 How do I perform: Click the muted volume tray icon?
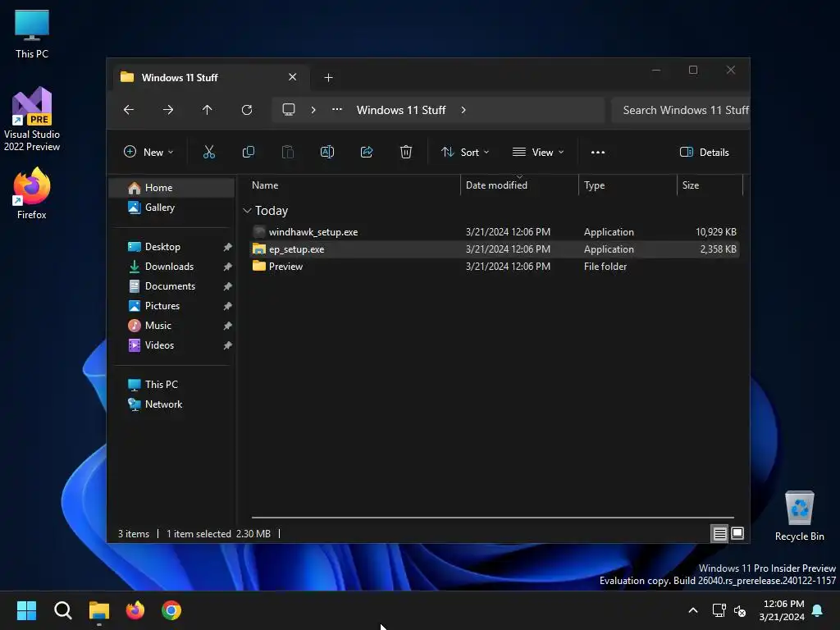(x=741, y=610)
